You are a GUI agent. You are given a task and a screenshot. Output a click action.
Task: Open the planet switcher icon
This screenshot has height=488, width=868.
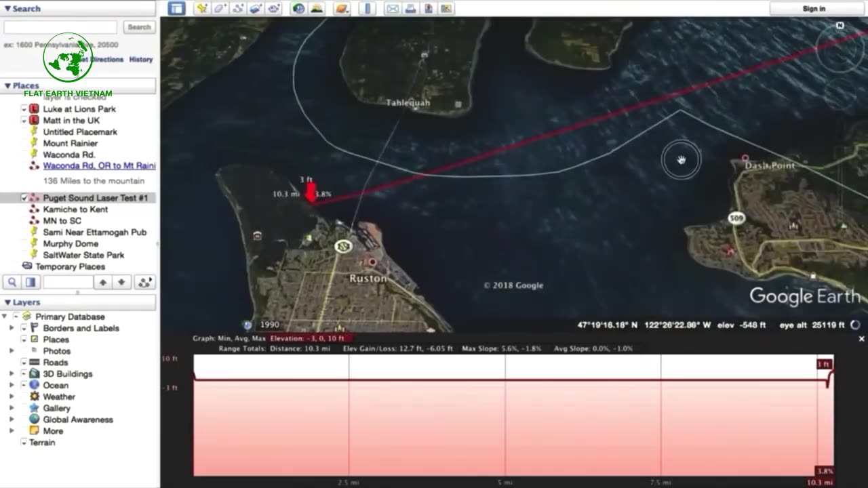342,8
